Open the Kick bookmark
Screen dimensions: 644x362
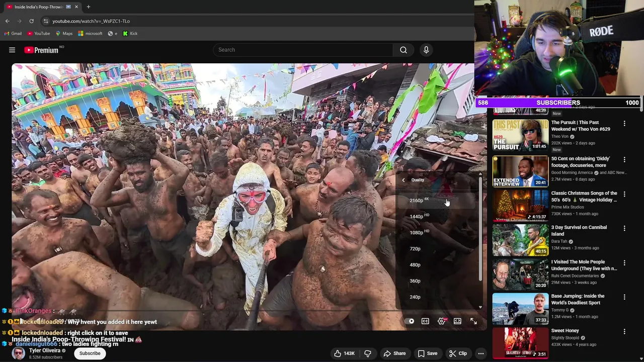[x=130, y=34]
